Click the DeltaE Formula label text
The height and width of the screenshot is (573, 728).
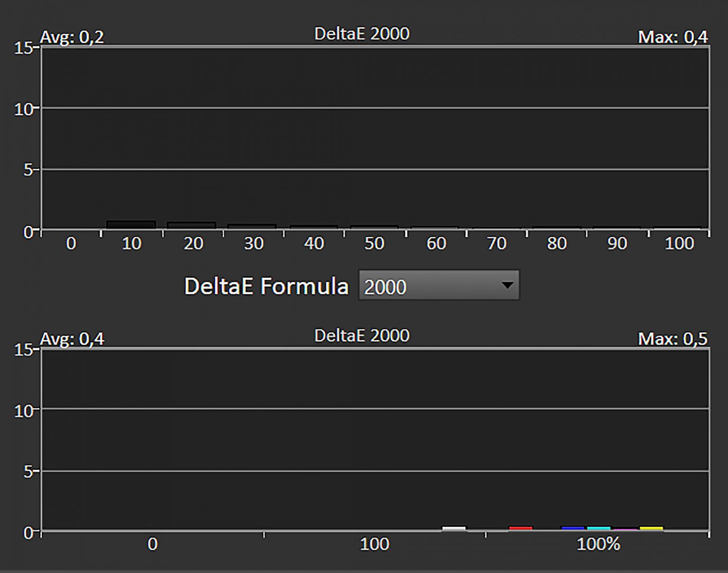coord(266,286)
